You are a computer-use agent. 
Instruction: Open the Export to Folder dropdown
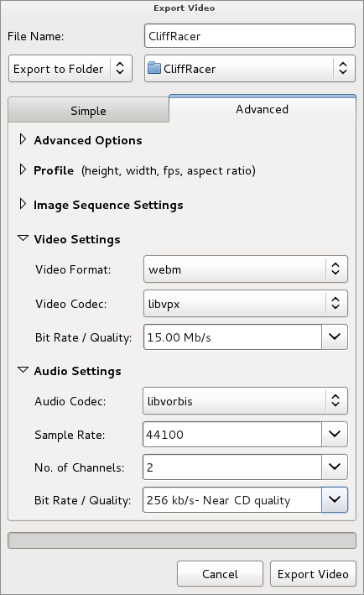point(70,68)
